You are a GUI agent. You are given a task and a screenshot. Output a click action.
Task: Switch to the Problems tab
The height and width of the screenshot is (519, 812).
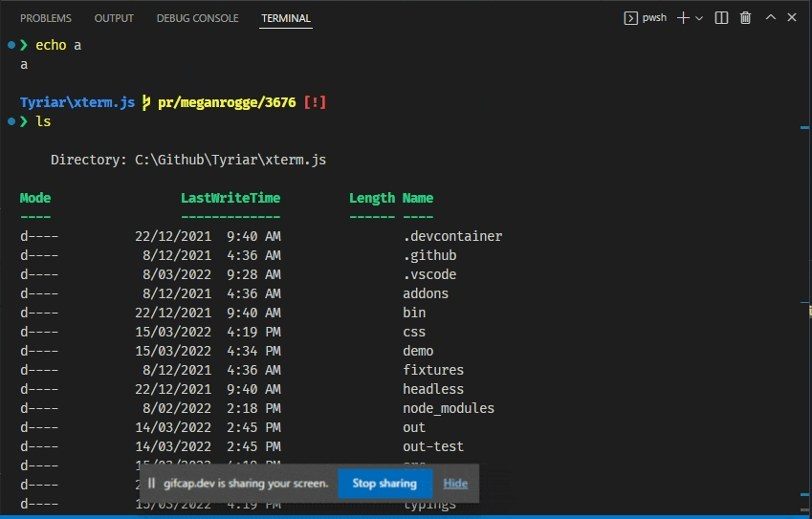pos(46,18)
